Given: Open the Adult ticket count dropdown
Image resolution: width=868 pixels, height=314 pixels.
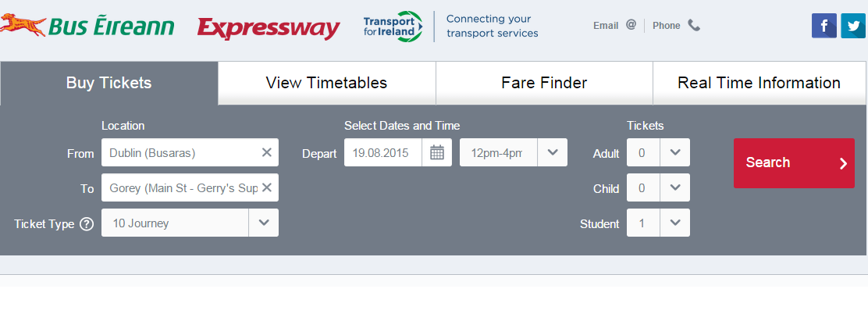Looking at the screenshot, I should (675, 152).
